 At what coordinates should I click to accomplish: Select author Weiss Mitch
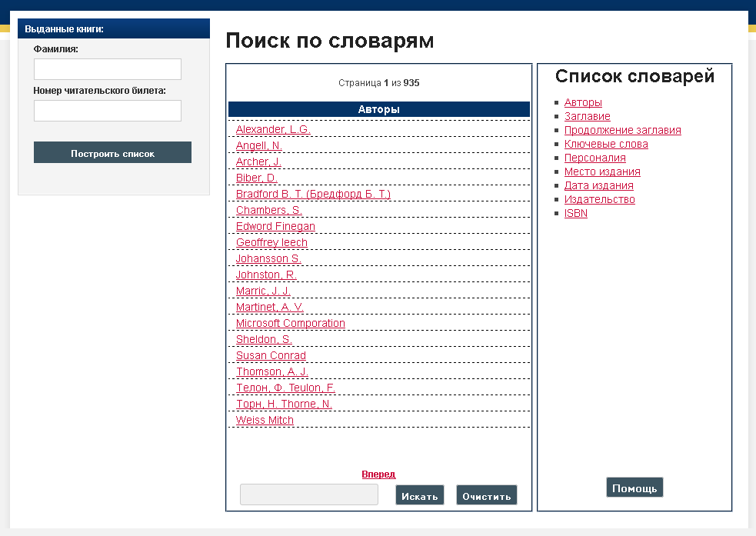[265, 420]
